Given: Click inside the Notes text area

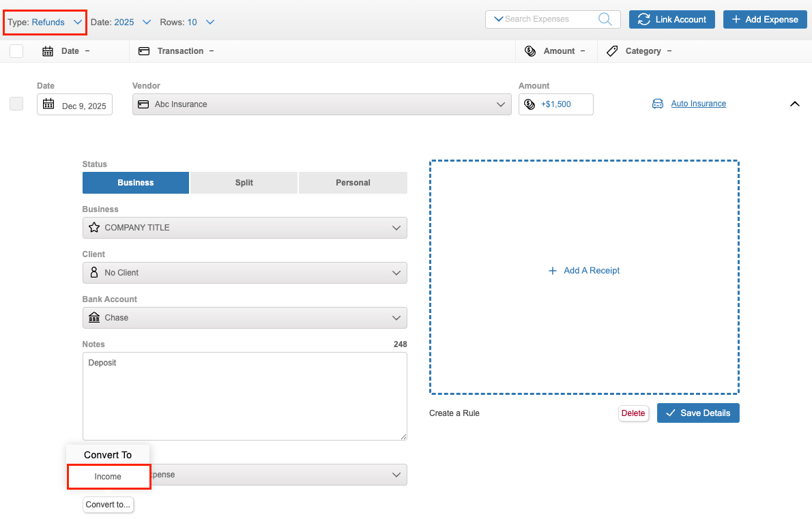Looking at the screenshot, I should tap(244, 396).
